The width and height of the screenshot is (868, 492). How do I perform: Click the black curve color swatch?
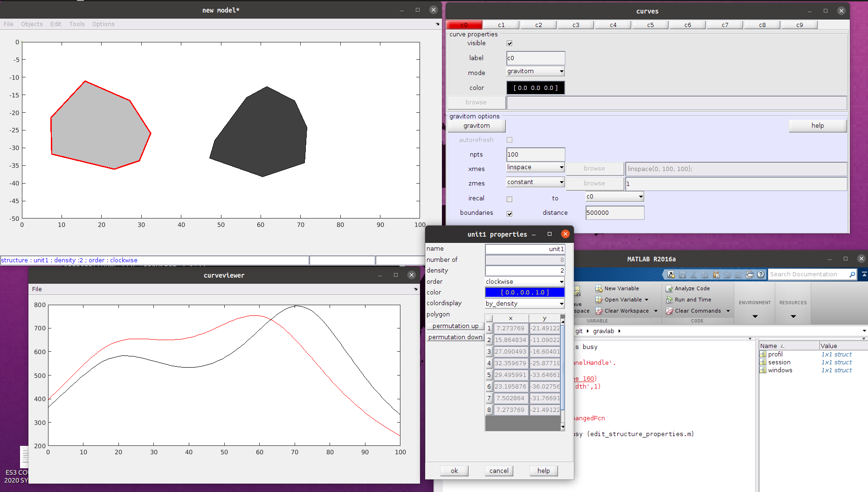click(x=536, y=88)
